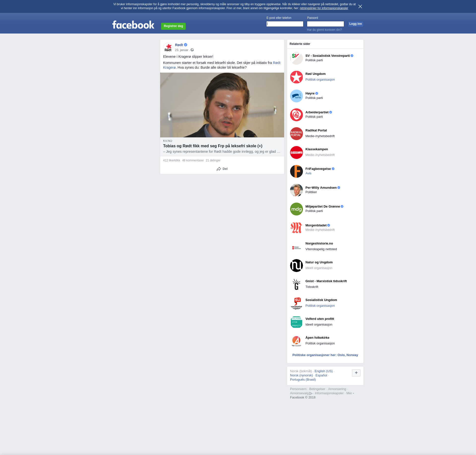Open Åpen folkekirke avatar
The image size is (476, 455).
point(297,341)
